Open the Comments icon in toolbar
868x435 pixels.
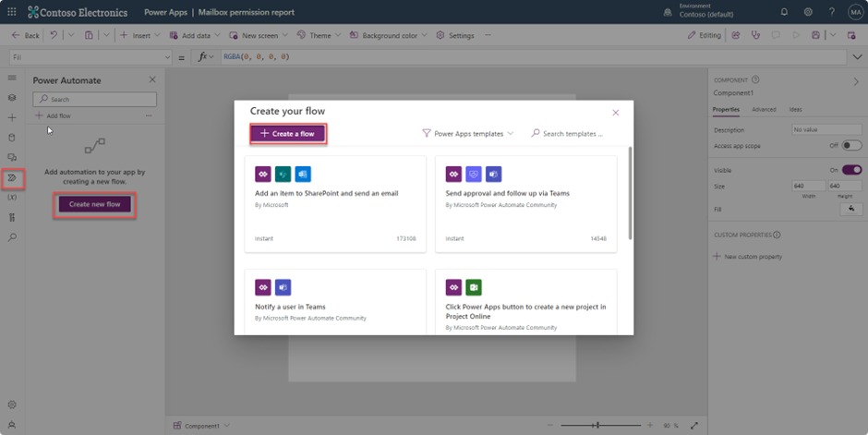[x=776, y=35]
